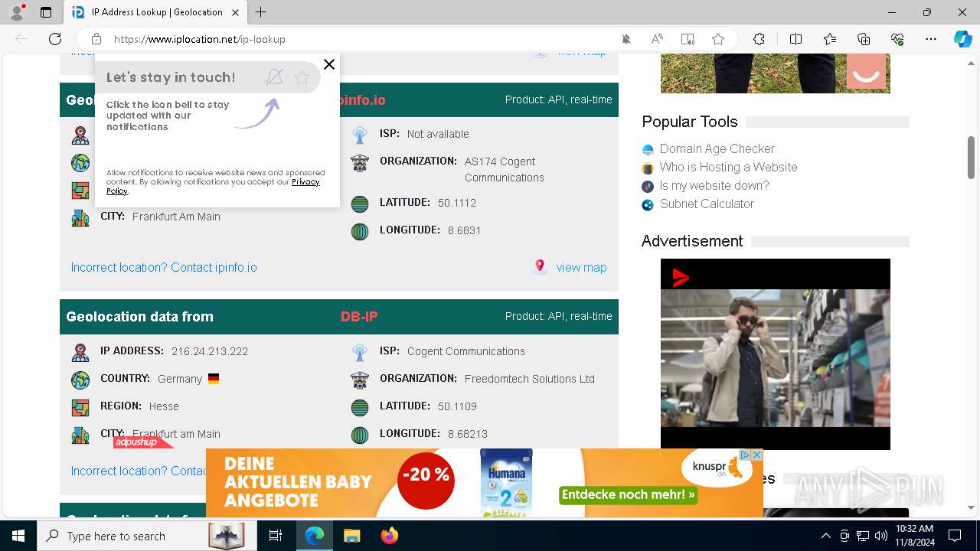Open Task View on the taskbar
980x551 pixels.
276,536
